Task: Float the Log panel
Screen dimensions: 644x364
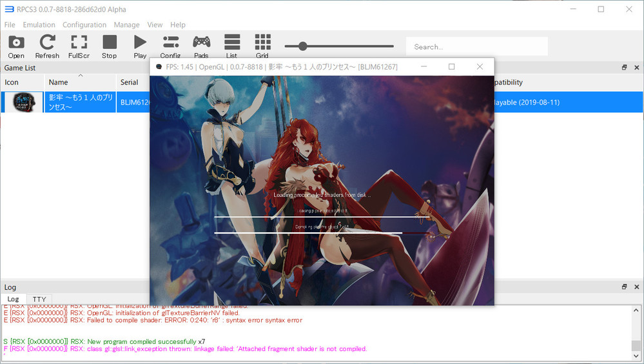Action: tap(624, 287)
